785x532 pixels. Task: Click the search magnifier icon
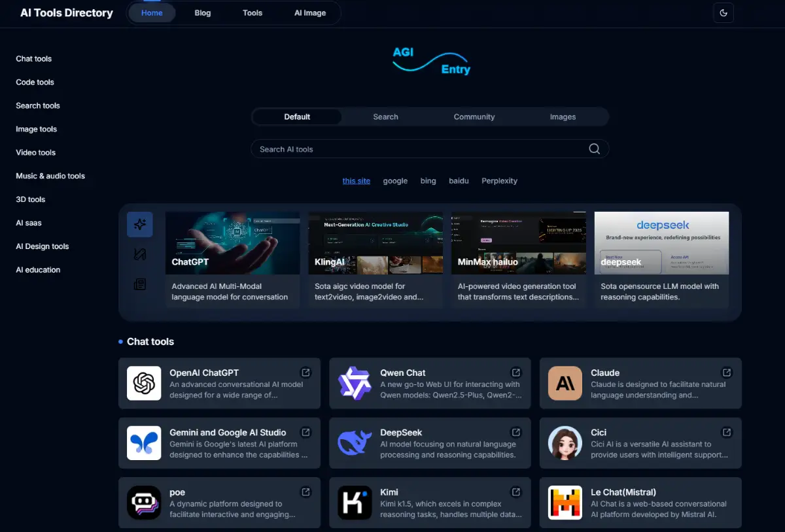click(594, 149)
